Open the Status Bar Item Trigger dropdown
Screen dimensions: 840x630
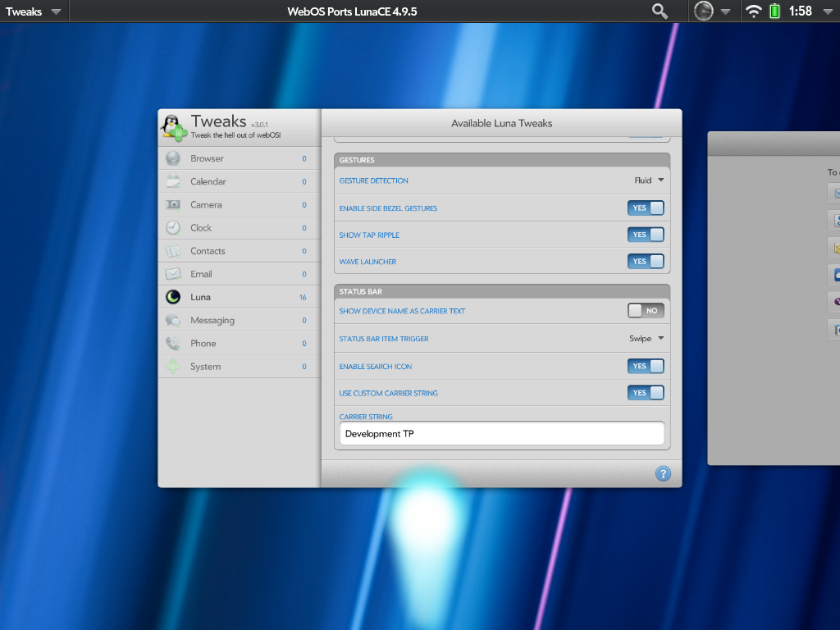[646, 339]
